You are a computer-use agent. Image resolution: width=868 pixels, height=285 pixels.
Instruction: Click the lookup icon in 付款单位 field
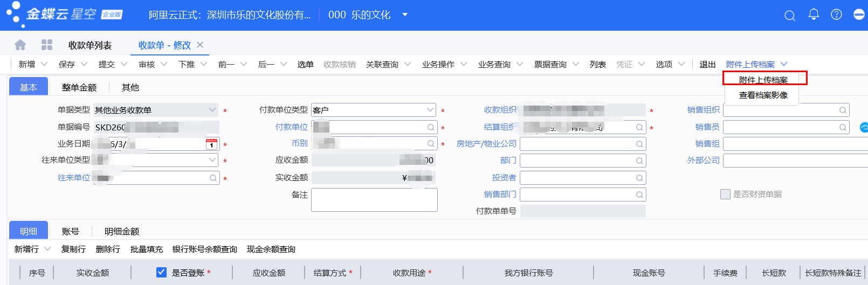pos(431,128)
